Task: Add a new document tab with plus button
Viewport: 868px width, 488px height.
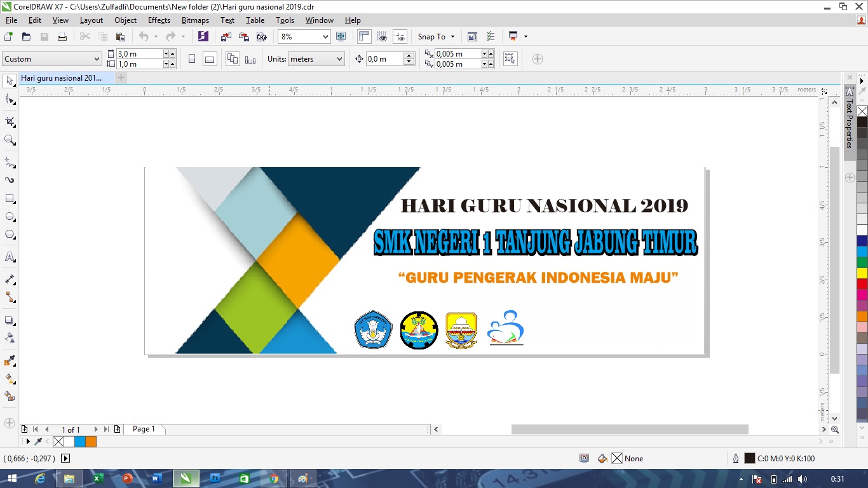Action: 121,78
